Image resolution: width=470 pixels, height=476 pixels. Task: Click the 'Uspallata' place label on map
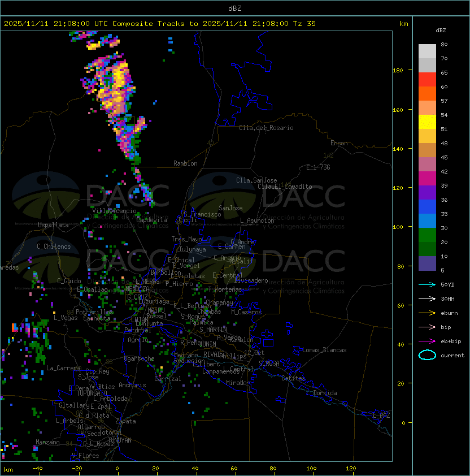pyautogui.click(x=54, y=225)
